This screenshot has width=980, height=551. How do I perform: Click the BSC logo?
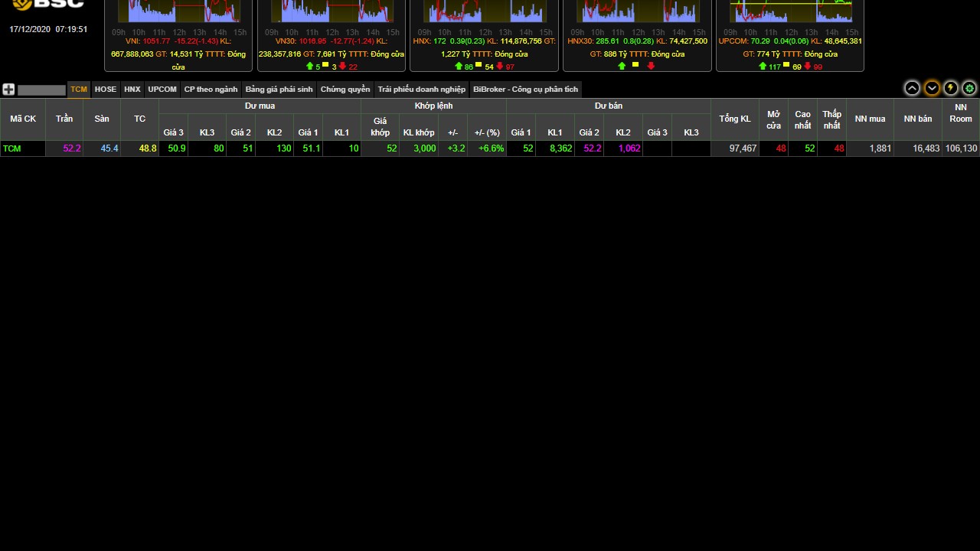(x=47, y=4)
